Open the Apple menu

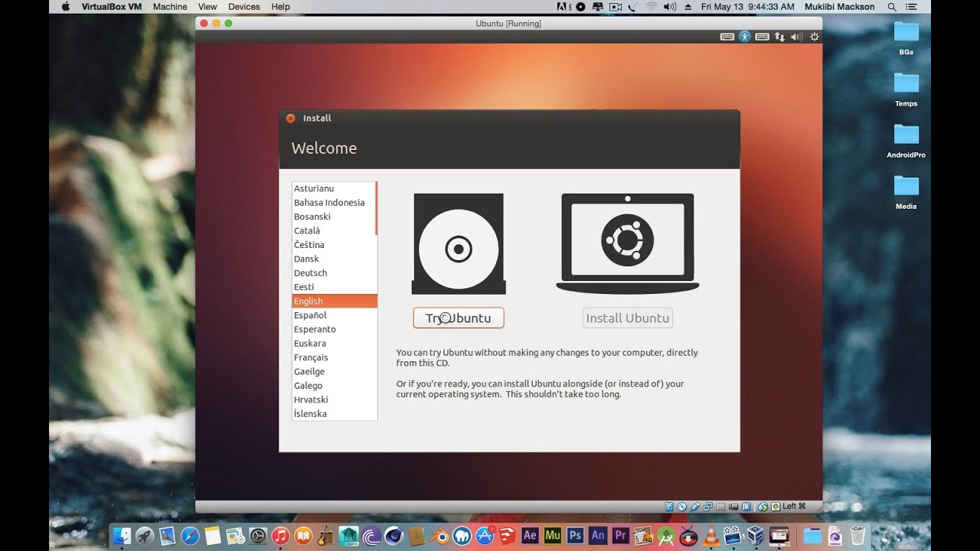coord(65,6)
